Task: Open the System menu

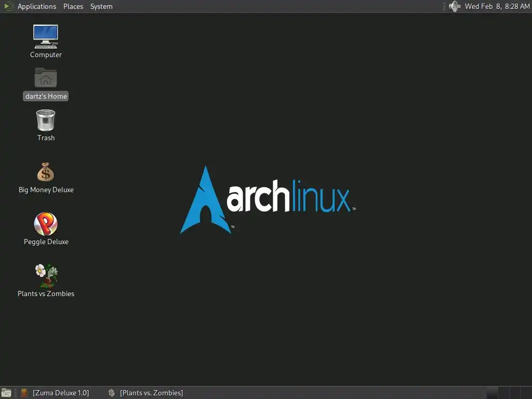Action: (x=101, y=6)
